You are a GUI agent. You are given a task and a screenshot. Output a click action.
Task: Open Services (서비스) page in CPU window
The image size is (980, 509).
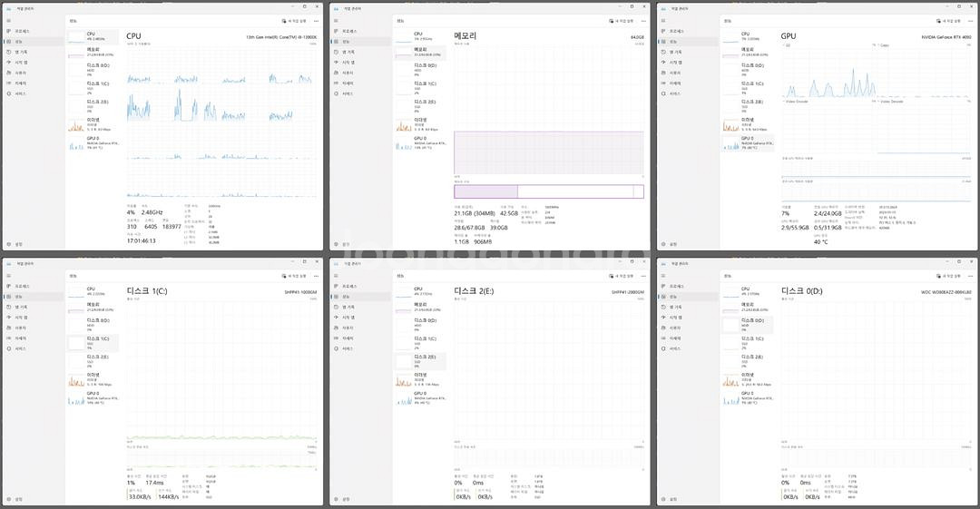tap(33, 93)
